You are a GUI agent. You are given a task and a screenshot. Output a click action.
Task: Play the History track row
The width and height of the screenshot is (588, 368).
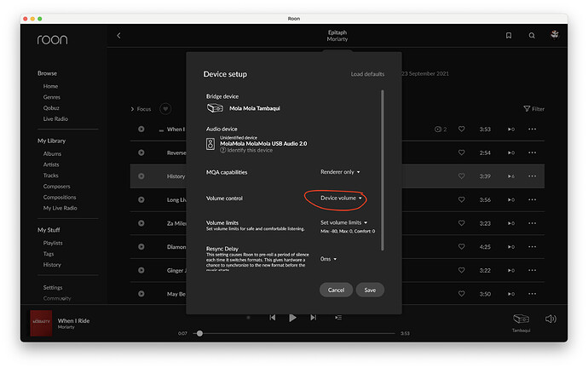(141, 176)
